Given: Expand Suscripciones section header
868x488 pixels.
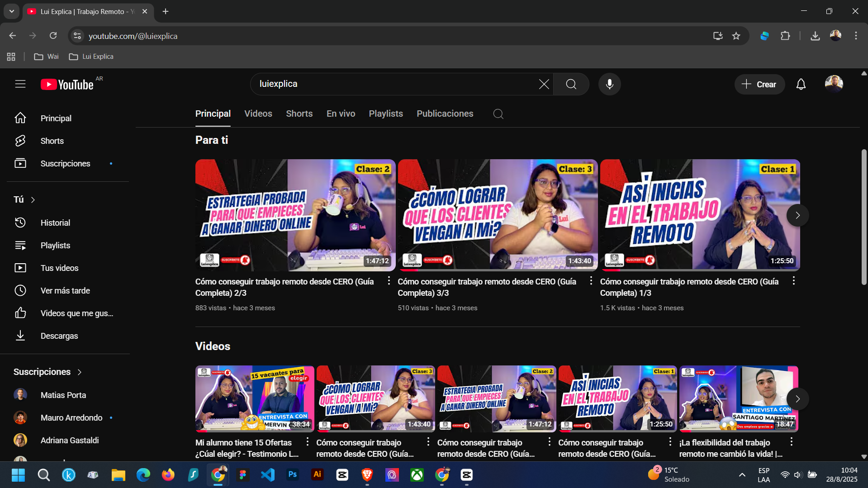Looking at the screenshot, I should tap(48, 372).
